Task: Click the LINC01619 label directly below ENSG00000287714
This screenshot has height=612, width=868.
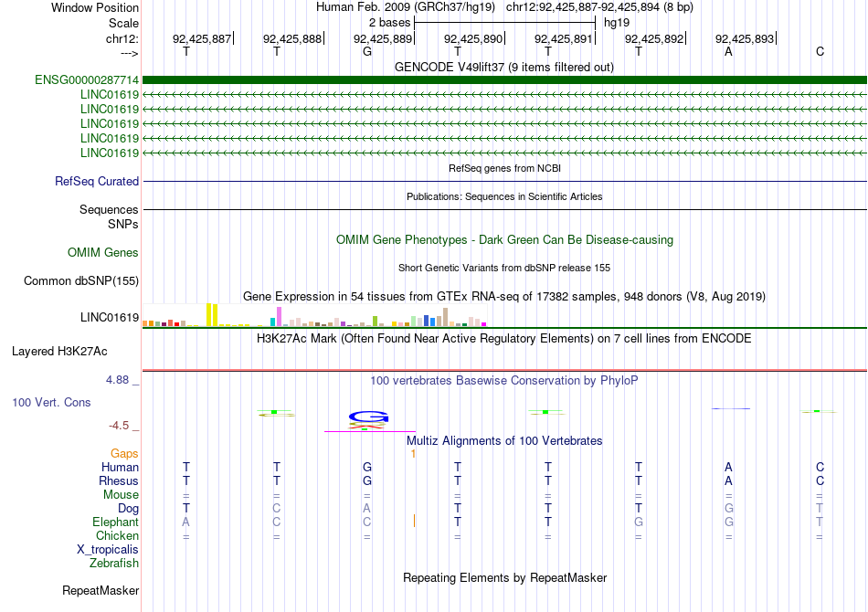Action: [x=110, y=95]
